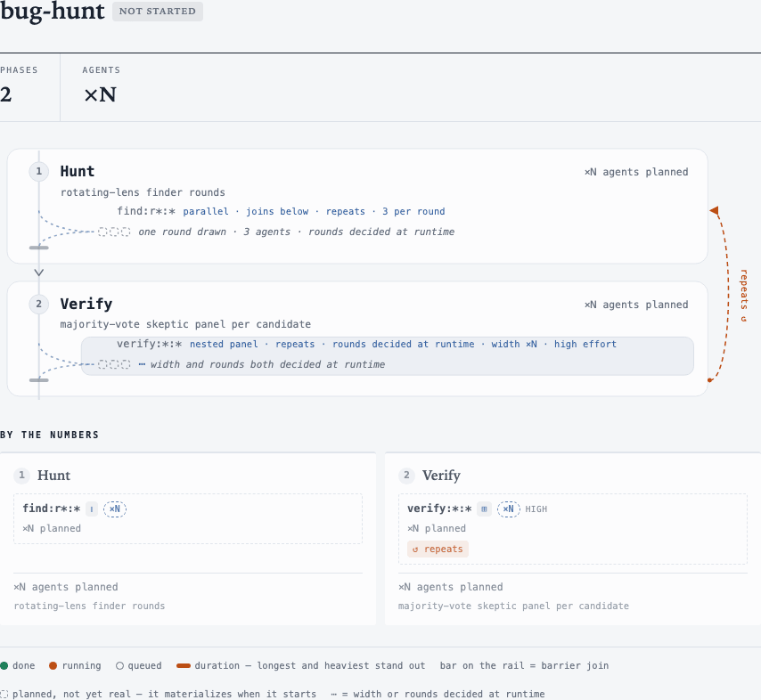Click the 3 per round tag

[x=413, y=211]
